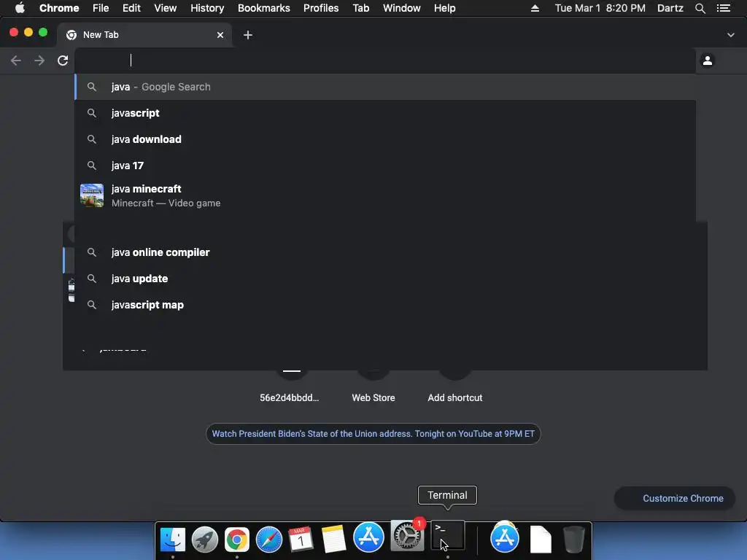Open the Bookmarks menu
Viewport: 747px width, 560px height.
[264, 8]
